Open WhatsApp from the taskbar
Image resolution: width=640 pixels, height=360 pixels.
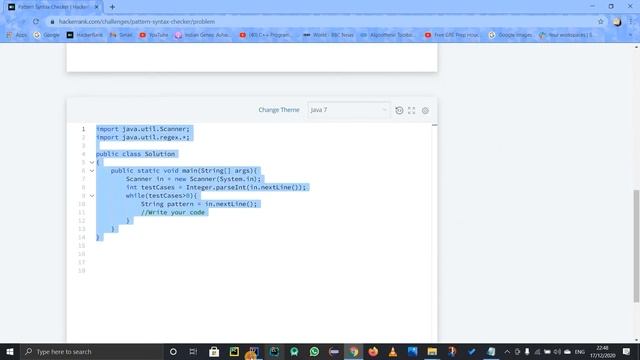(x=314, y=351)
